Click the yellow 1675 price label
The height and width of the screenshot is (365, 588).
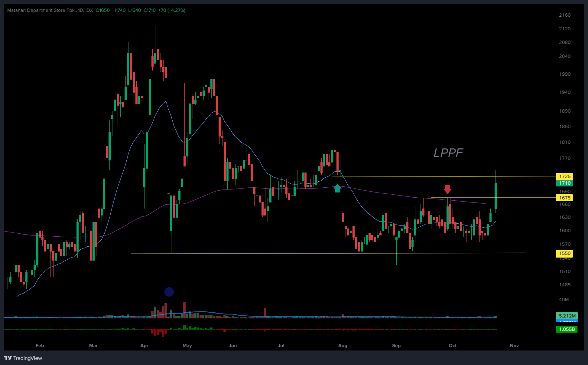click(x=564, y=198)
